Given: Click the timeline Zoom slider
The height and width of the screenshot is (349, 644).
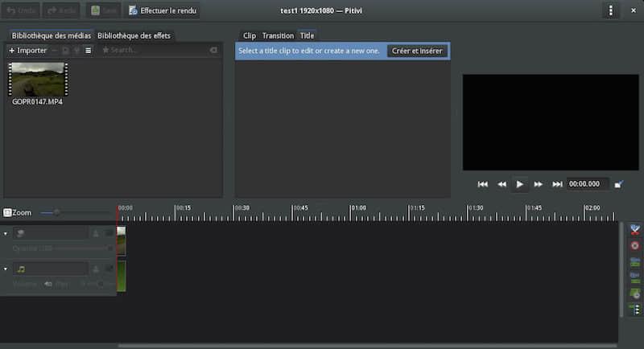Looking at the screenshot, I should [56, 212].
